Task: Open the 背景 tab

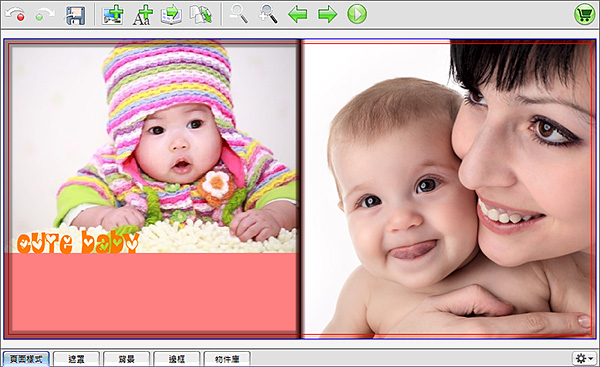Action: 126,359
